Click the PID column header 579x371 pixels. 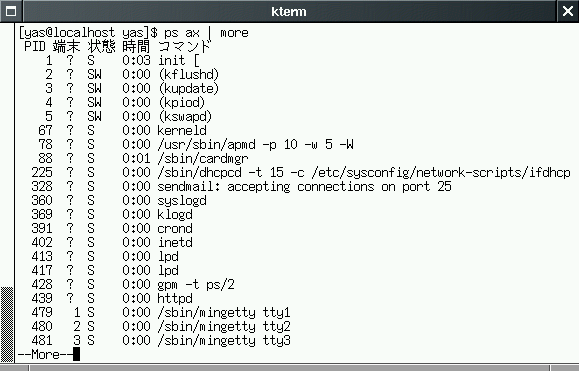(x=35, y=47)
